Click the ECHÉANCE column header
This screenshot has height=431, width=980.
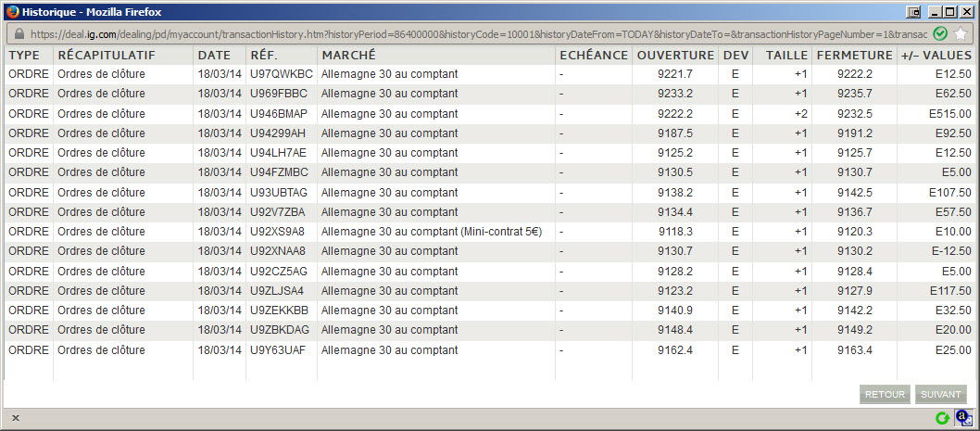pyautogui.click(x=594, y=55)
